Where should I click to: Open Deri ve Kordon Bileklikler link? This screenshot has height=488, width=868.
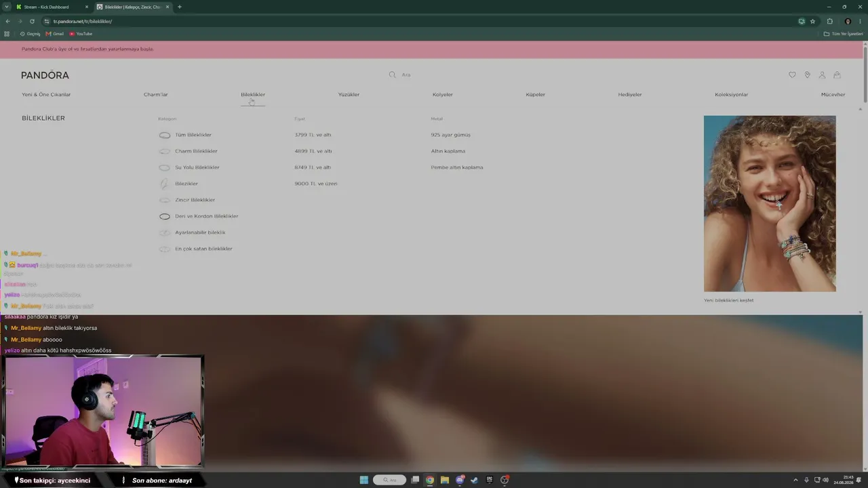click(x=207, y=216)
